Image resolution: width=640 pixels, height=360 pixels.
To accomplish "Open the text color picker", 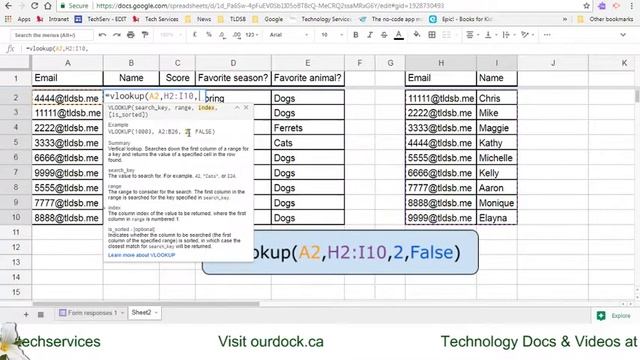I will [x=399, y=35].
